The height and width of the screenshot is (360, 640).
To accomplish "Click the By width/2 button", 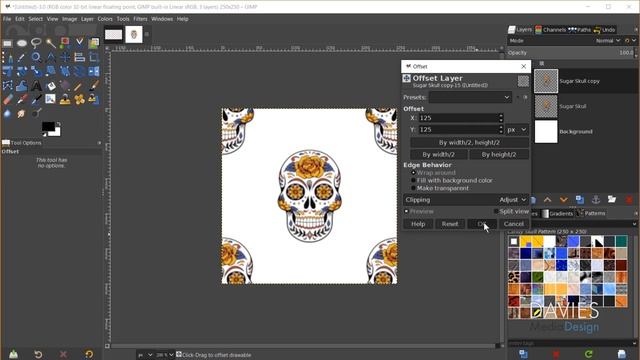I will coord(439,155).
